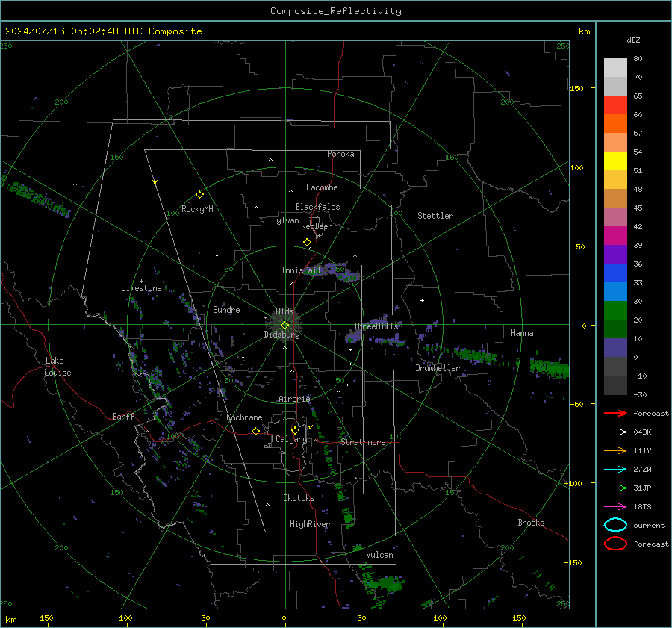Image resolution: width=672 pixels, height=628 pixels.
Task: Click the Calgary city label
Action: click(x=291, y=439)
